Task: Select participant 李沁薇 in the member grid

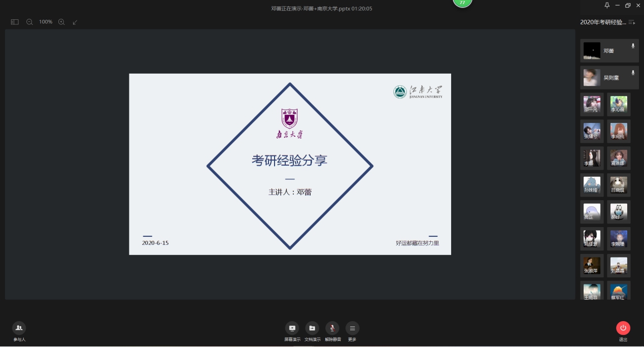Action: pyautogui.click(x=619, y=105)
